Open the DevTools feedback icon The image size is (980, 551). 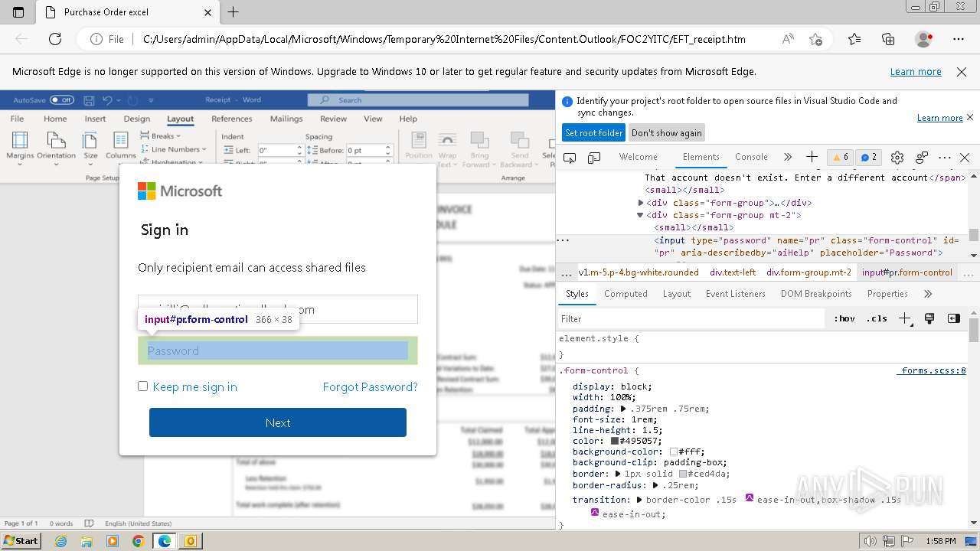pos(922,157)
